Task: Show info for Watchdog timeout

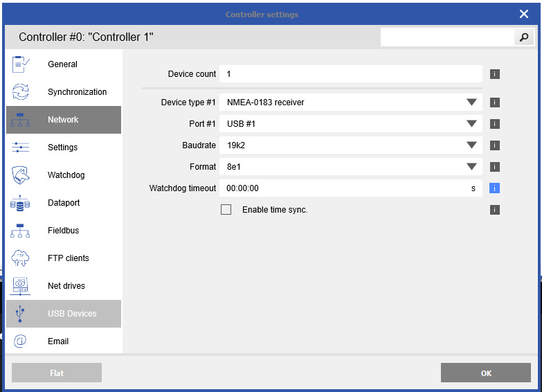Action: click(x=494, y=188)
